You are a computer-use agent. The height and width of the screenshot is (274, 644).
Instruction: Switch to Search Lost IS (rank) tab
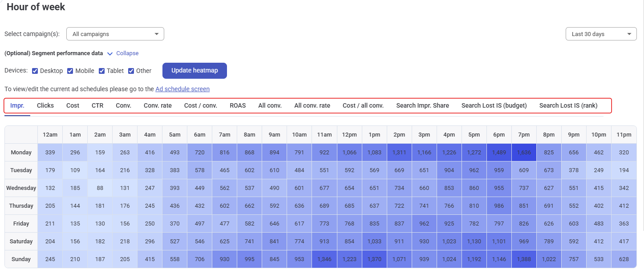568,105
